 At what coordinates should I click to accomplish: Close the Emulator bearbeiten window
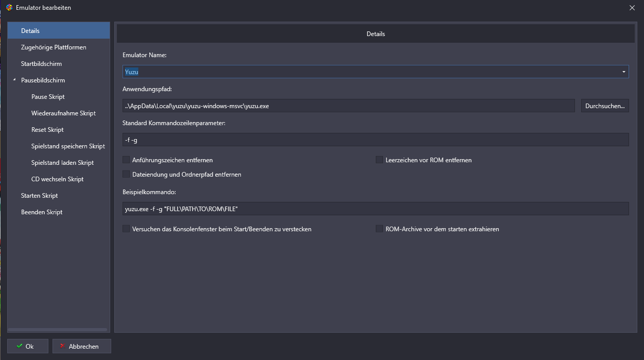coord(632,8)
